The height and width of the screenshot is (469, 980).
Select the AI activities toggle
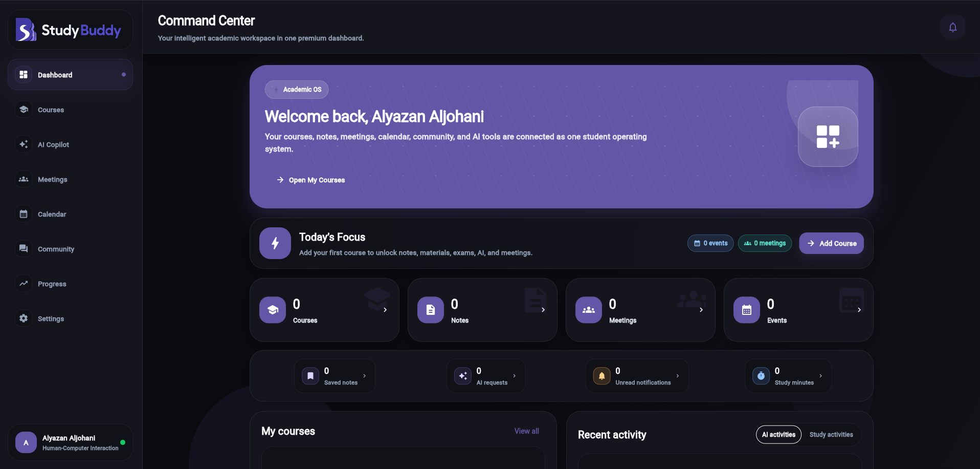coord(778,435)
